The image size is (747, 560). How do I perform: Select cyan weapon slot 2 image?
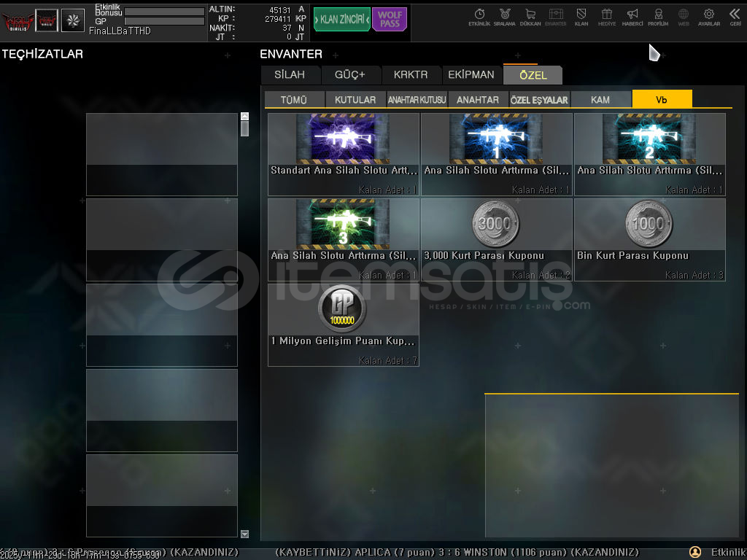click(x=649, y=139)
